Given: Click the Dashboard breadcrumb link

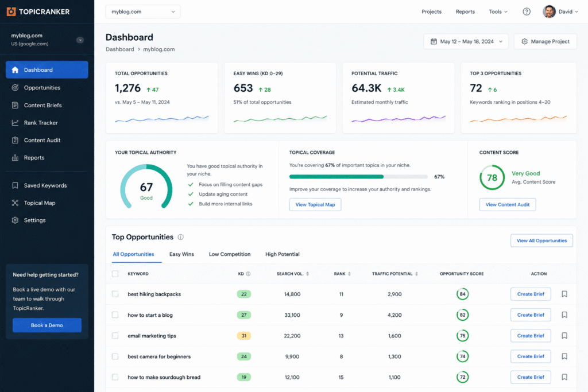Looking at the screenshot, I should coord(119,49).
